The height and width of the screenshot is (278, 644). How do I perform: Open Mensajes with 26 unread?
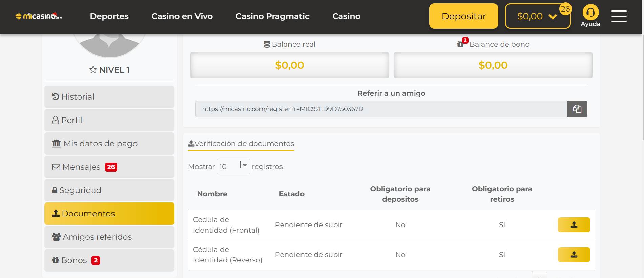point(109,167)
